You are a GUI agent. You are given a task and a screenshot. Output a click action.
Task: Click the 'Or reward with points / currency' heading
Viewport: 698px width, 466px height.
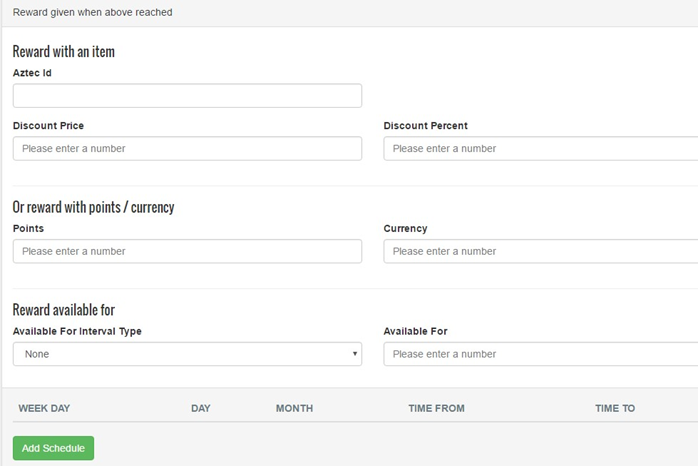coord(93,207)
